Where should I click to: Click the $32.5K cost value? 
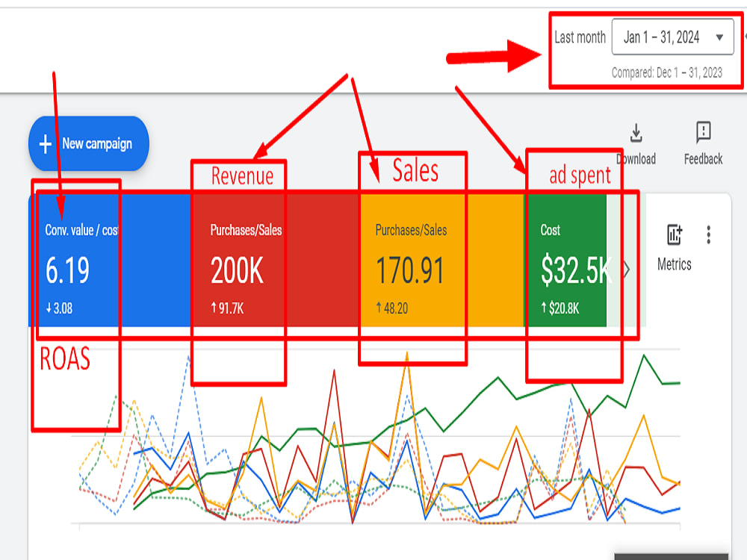[576, 270]
